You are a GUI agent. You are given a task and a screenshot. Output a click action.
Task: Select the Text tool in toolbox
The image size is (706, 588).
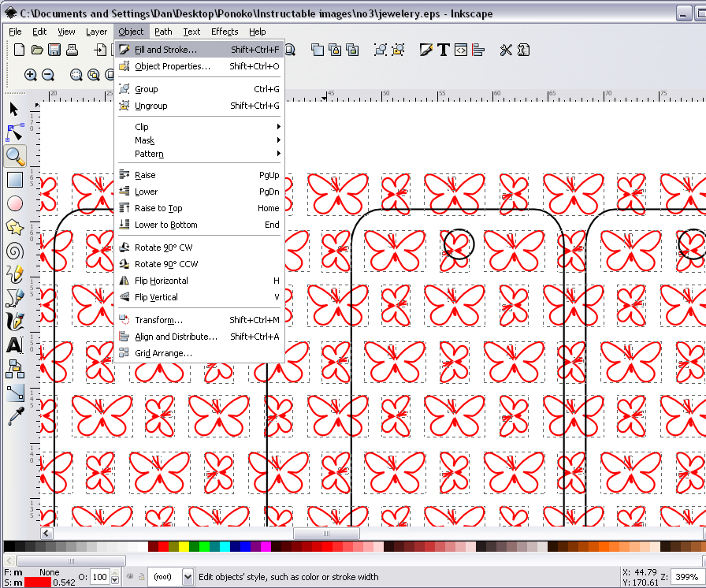(14, 345)
